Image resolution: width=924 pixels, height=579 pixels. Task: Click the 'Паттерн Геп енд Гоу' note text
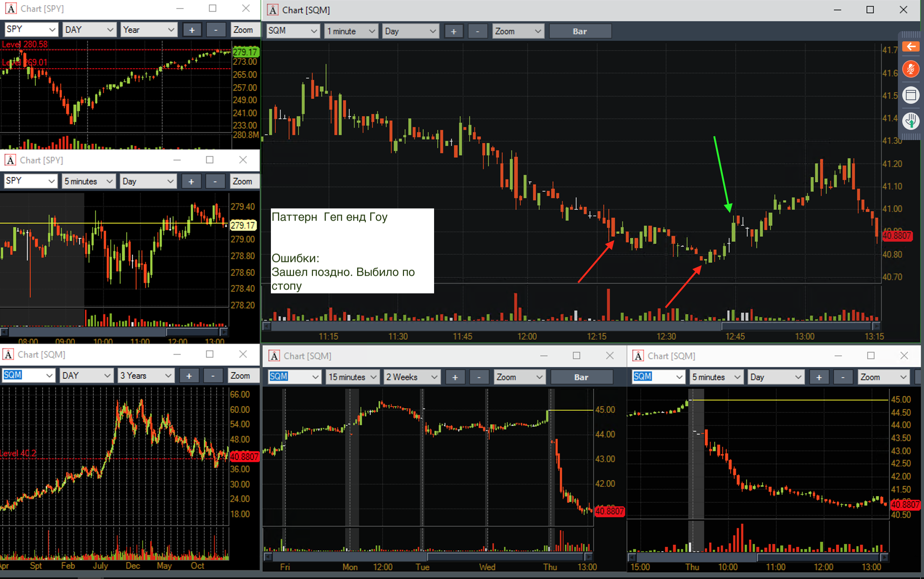click(x=330, y=217)
